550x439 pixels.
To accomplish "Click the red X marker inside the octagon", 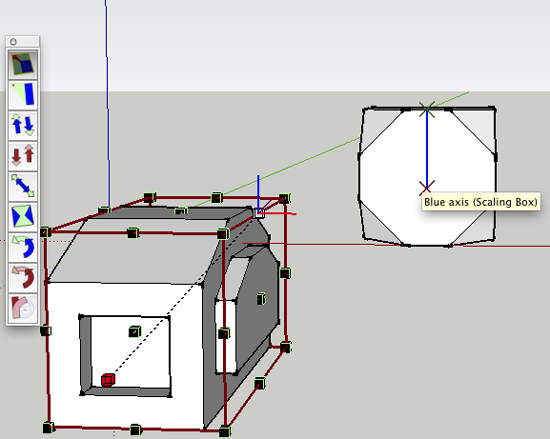I will [x=427, y=188].
